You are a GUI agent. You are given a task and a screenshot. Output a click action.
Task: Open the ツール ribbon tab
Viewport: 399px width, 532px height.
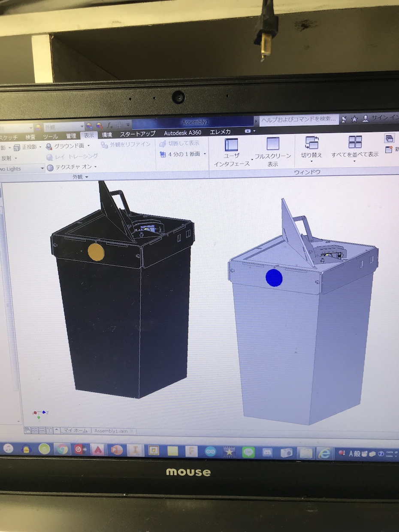tap(50, 137)
